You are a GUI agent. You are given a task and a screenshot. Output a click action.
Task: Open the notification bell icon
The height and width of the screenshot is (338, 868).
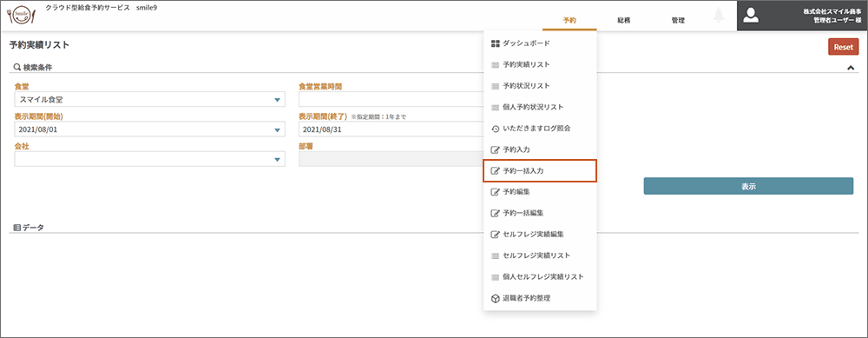click(720, 16)
